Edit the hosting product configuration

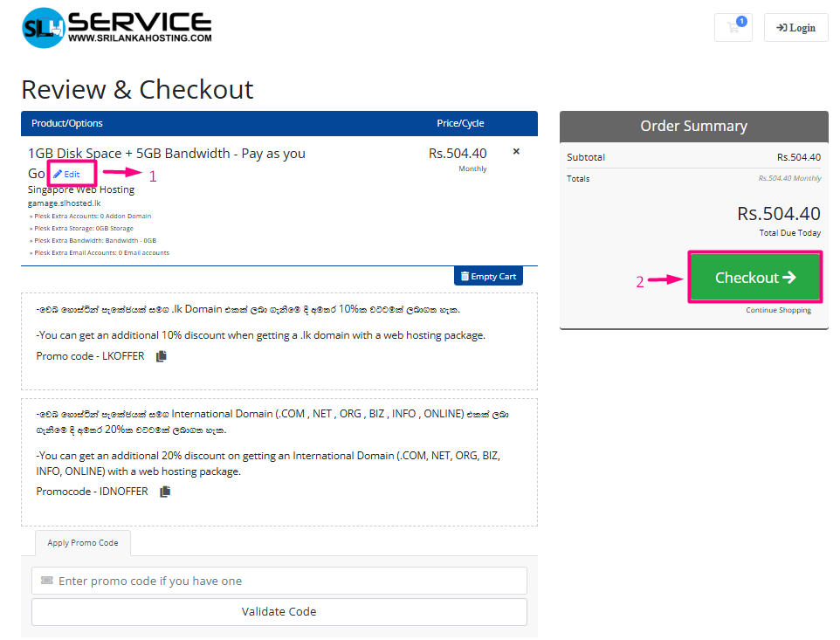point(67,175)
